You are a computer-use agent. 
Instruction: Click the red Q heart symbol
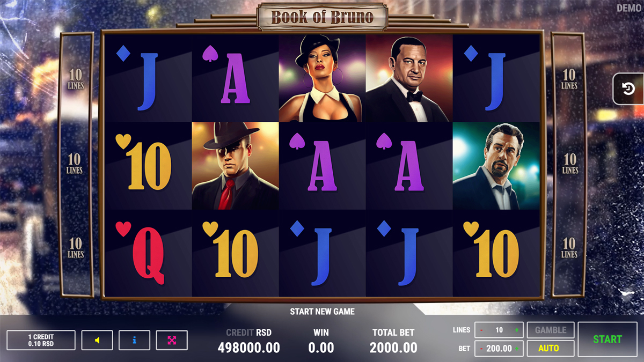(149, 253)
